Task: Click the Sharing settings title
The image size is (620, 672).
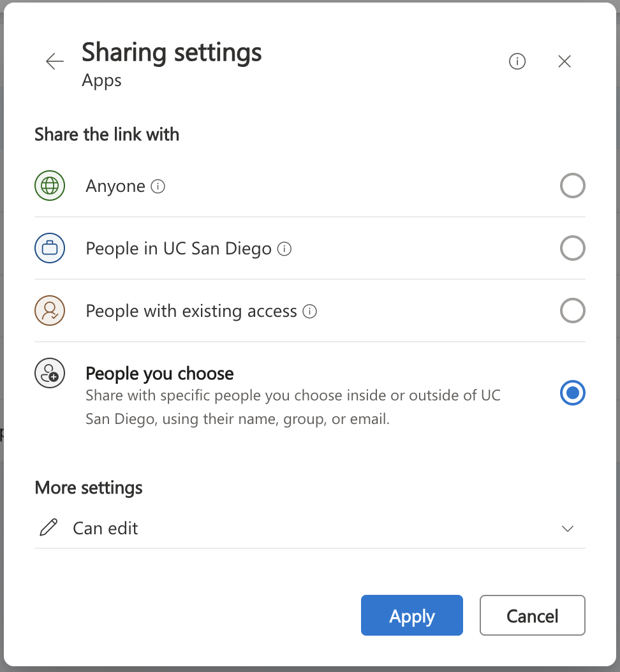Action: point(171,52)
